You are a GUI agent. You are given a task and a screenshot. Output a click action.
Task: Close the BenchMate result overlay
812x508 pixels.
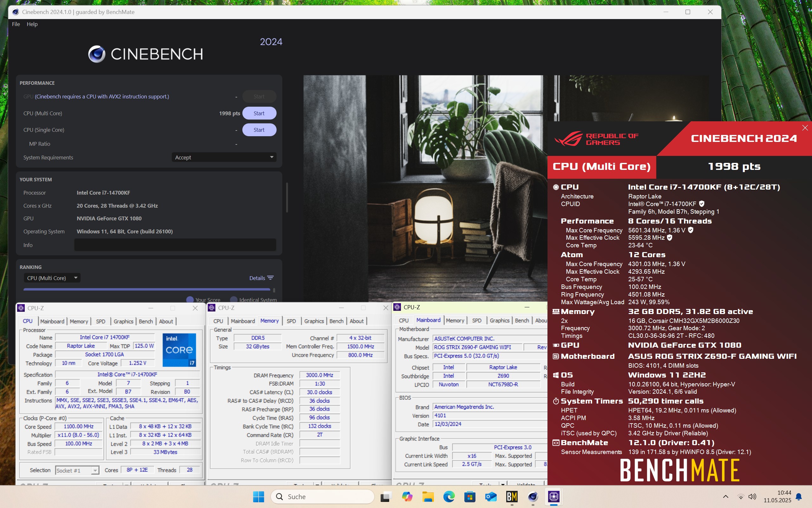tap(805, 128)
